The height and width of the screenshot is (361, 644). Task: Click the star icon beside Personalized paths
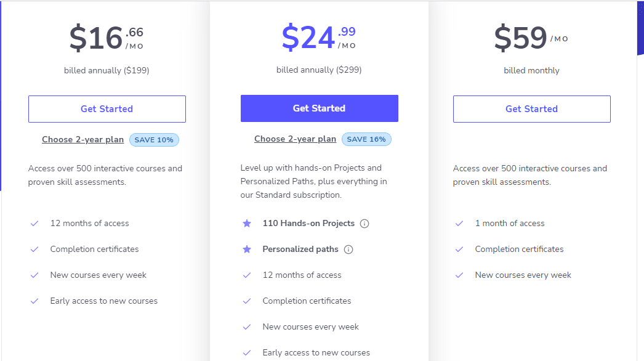tap(247, 249)
